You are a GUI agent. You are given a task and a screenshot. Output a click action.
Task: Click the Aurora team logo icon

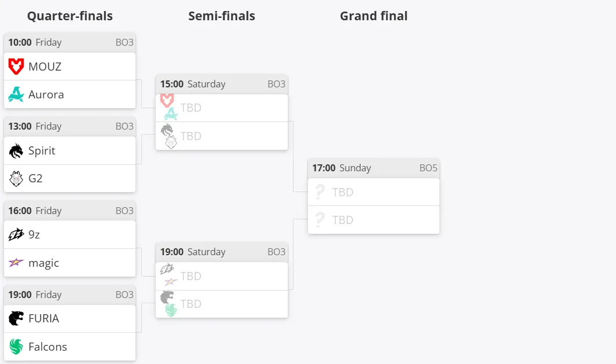[16, 94]
